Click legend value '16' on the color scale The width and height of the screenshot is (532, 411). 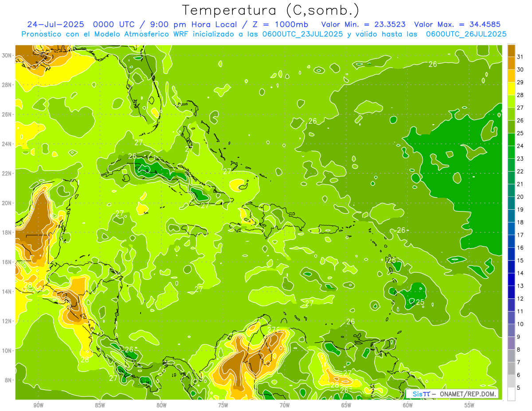[x=520, y=248]
